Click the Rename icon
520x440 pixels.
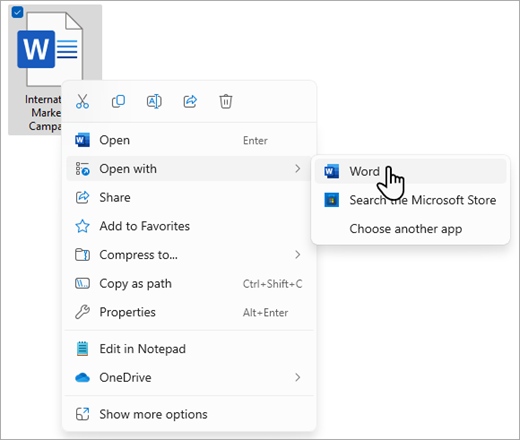[x=154, y=101]
